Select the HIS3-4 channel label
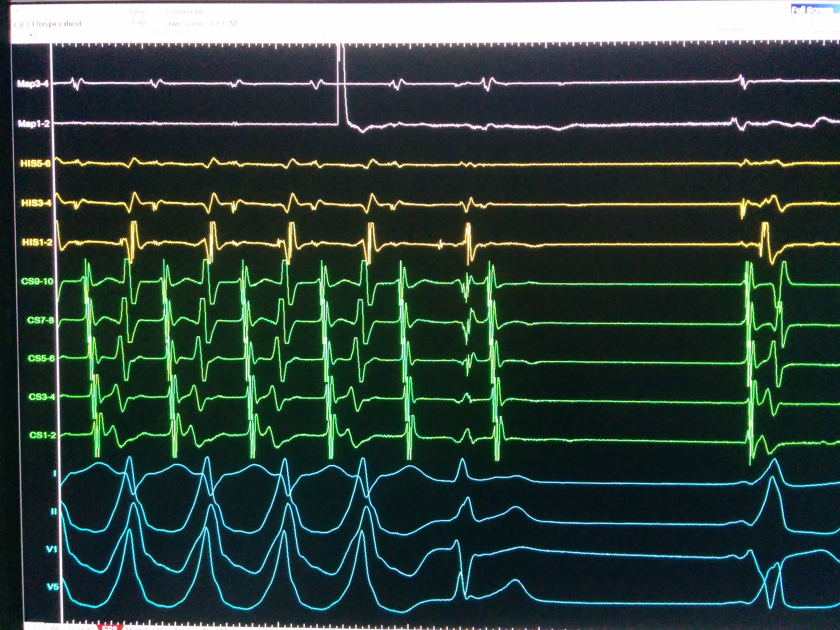This screenshot has width=840, height=630. click(36, 203)
